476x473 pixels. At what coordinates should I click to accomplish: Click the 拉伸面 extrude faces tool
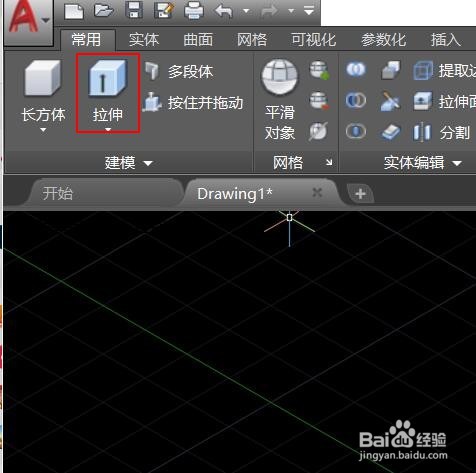click(445, 101)
